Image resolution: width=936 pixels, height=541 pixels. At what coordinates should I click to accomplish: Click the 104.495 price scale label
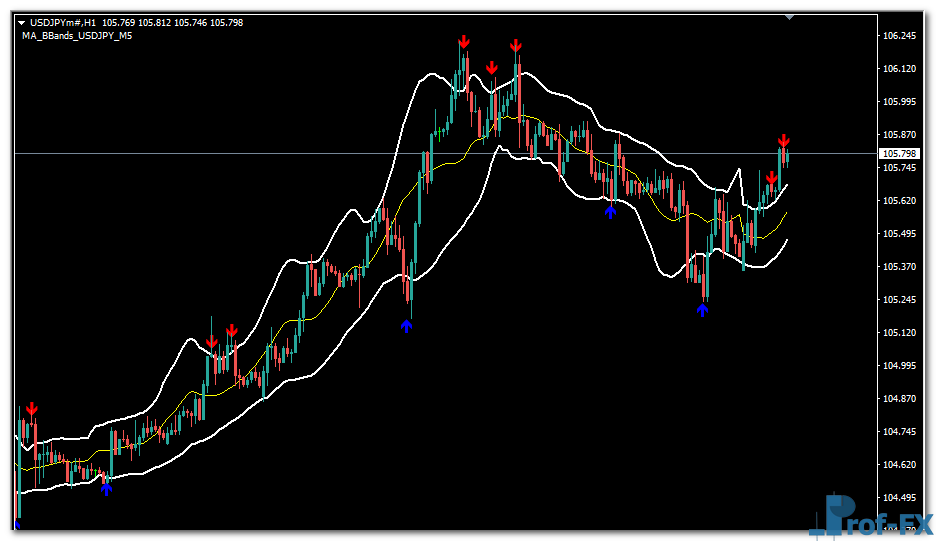coord(900,498)
